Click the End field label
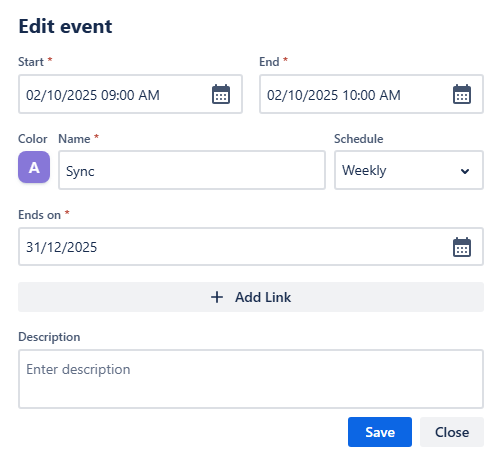 tap(269, 62)
